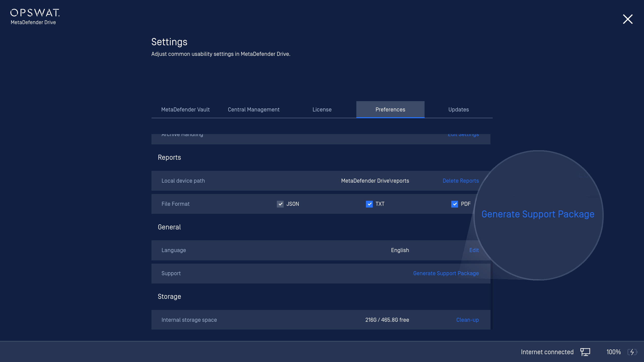Switch to the MetaDefender Vault tab
The image size is (644, 362).
[185, 109]
